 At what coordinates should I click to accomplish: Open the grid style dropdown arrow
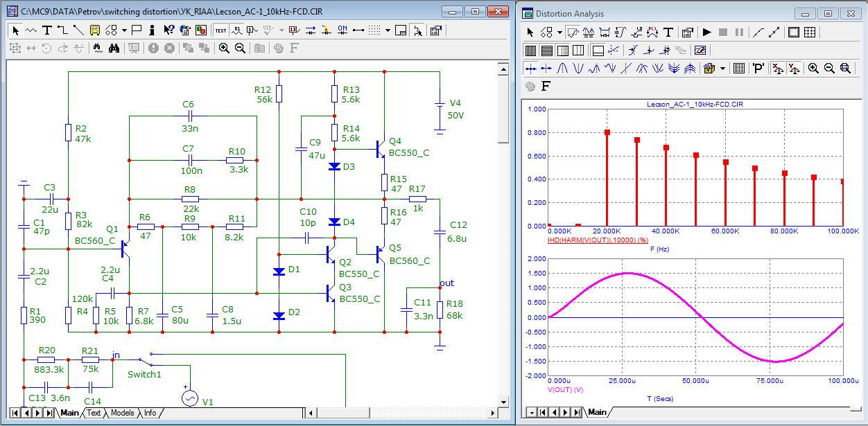tap(388, 30)
